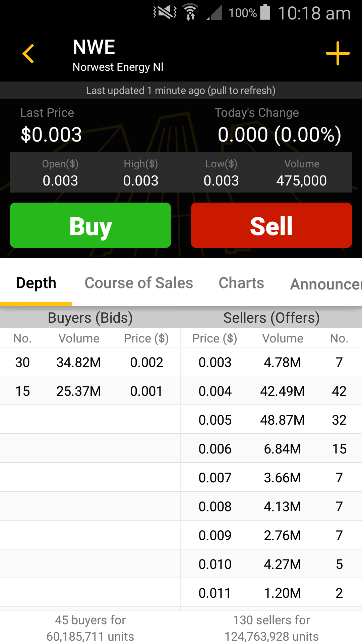Tap the 10:18 am clock
362x644 pixels.
click(x=314, y=13)
